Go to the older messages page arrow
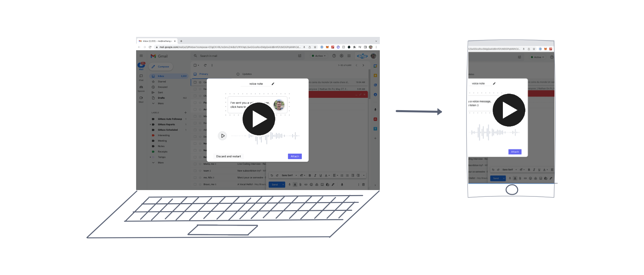The height and width of the screenshot is (275, 644). click(x=363, y=65)
